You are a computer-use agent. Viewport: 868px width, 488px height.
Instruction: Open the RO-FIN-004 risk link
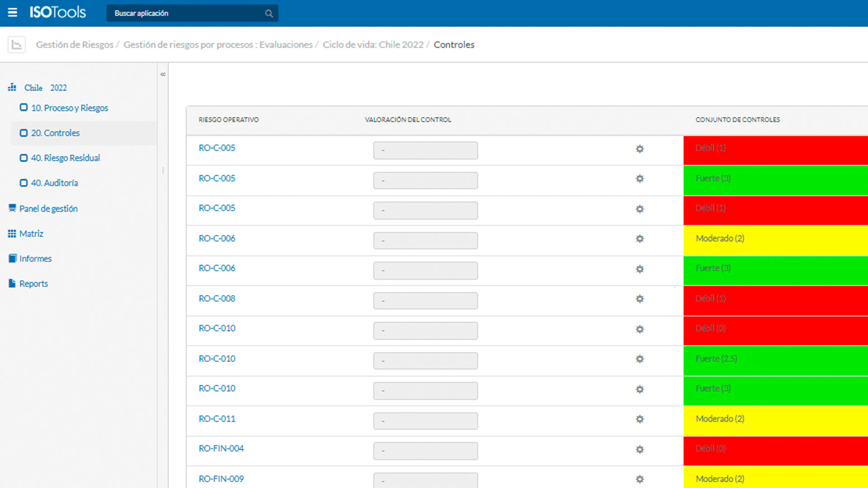[x=221, y=448]
